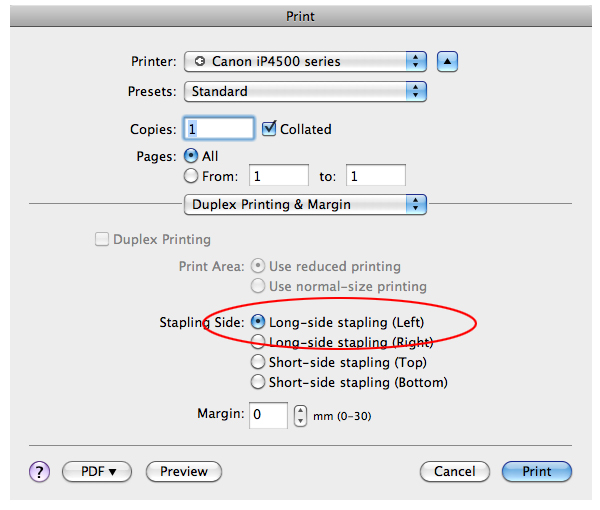The image size is (600, 510).
Task: Open the Presets Standard dropdown
Action: (305, 91)
